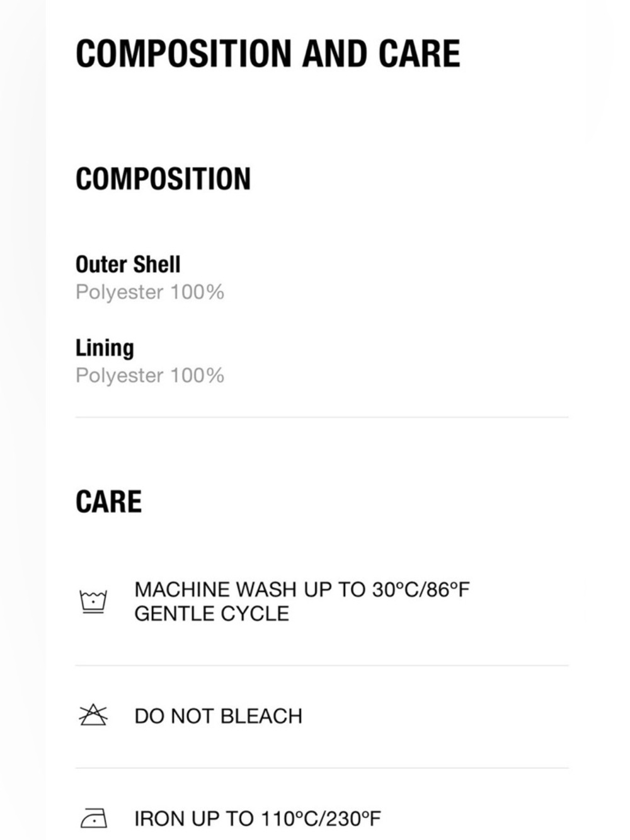Tap Polyester 100% under Lining

pos(150,375)
